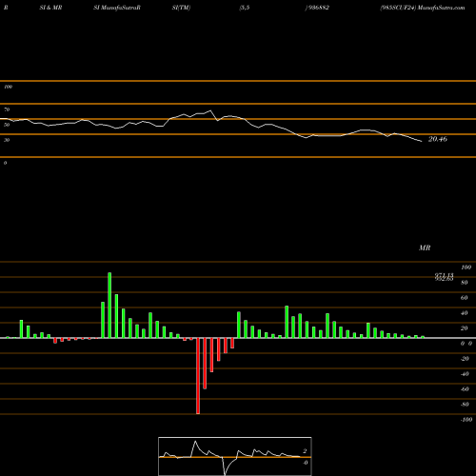
Task: Click the ') 936882' code text
Action: [x=317, y=8]
